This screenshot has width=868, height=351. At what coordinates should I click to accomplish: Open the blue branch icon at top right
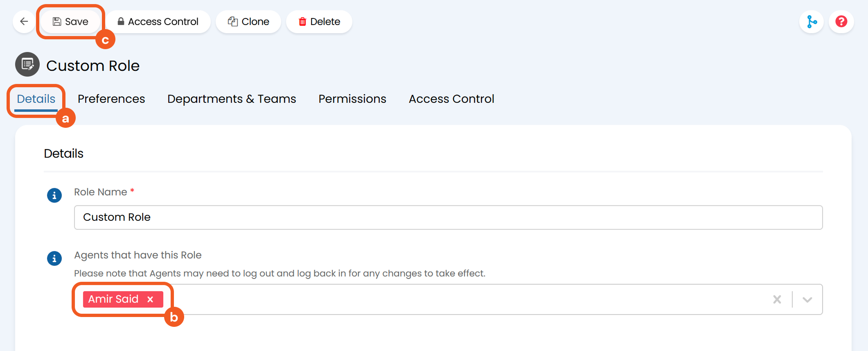812,22
